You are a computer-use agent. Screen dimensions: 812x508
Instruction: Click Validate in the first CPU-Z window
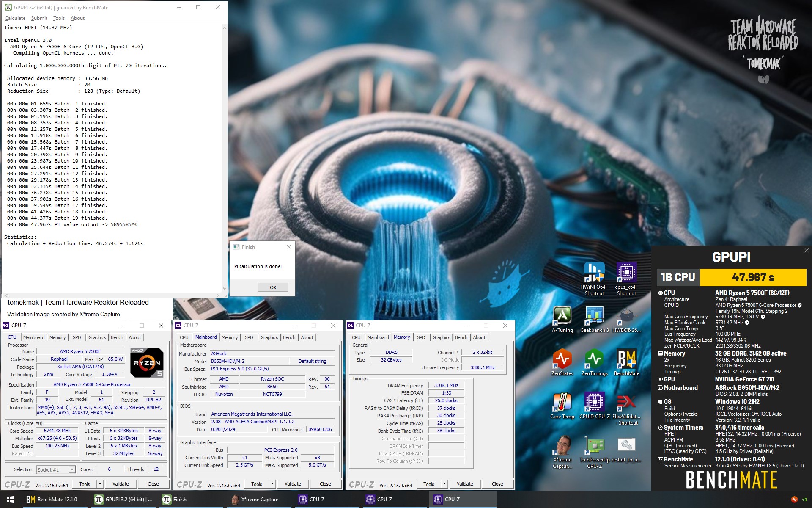coord(121,484)
